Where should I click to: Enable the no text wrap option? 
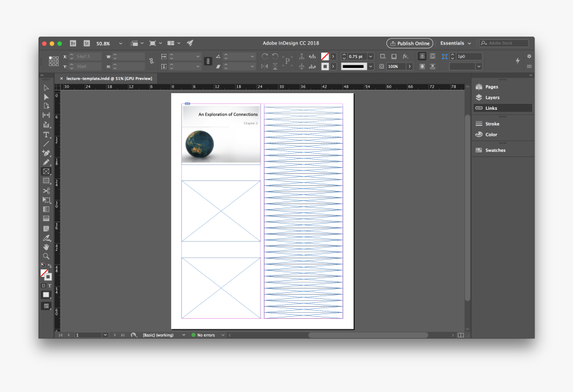[422, 56]
